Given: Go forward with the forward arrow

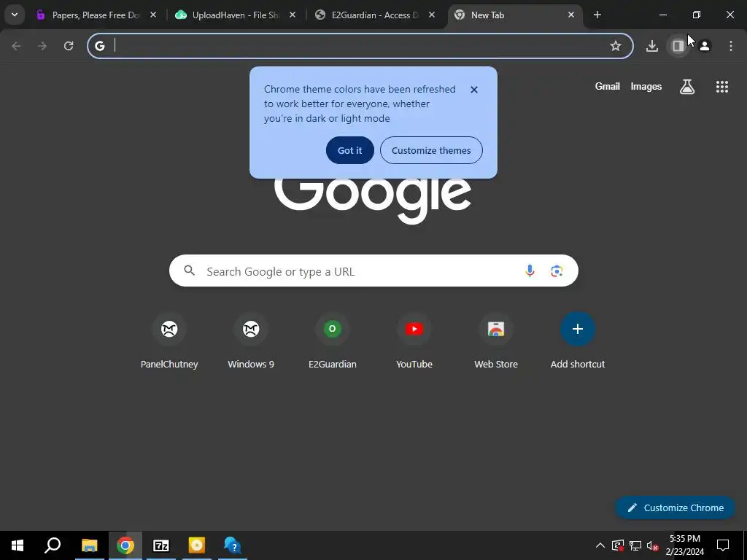Looking at the screenshot, I should (42, 46).
